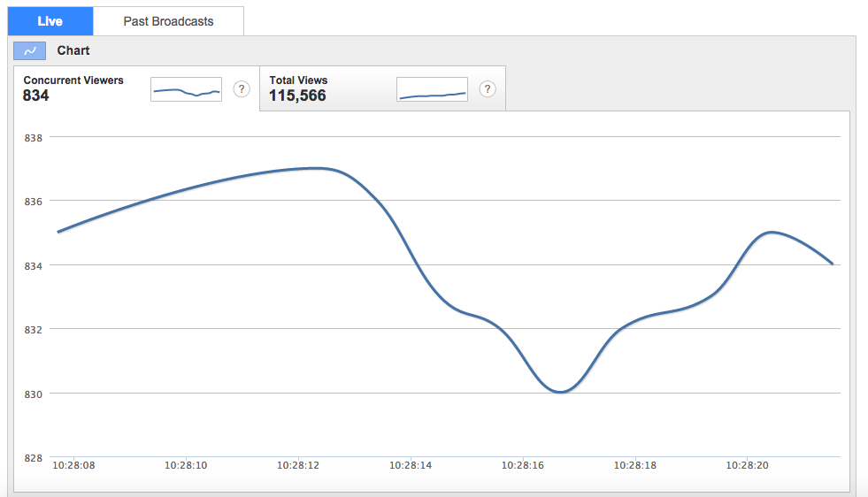Select the Total Views metric tab
868x497 pixels.
click(x=382, y=88)
